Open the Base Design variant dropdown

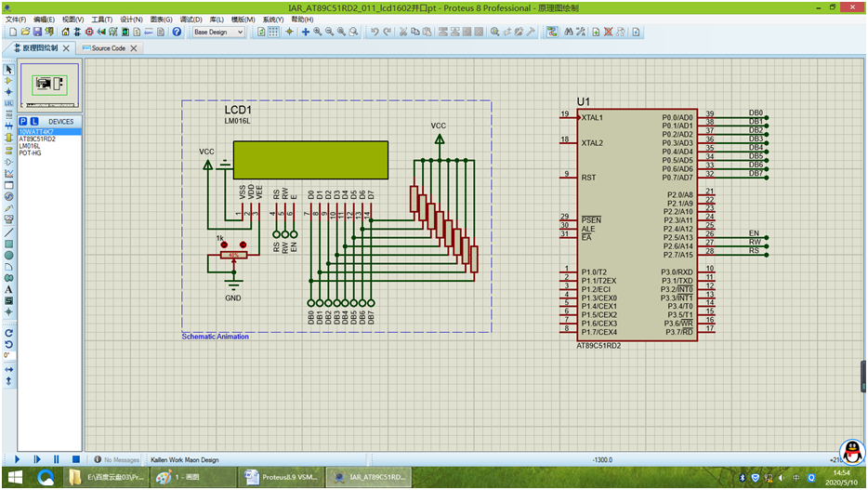tap(218, 33)
